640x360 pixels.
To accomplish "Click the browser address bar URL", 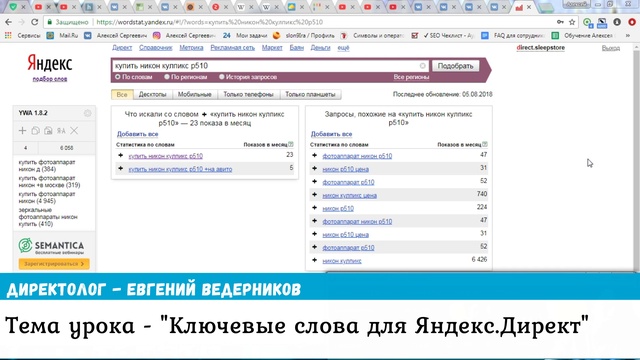I will 209,22.
